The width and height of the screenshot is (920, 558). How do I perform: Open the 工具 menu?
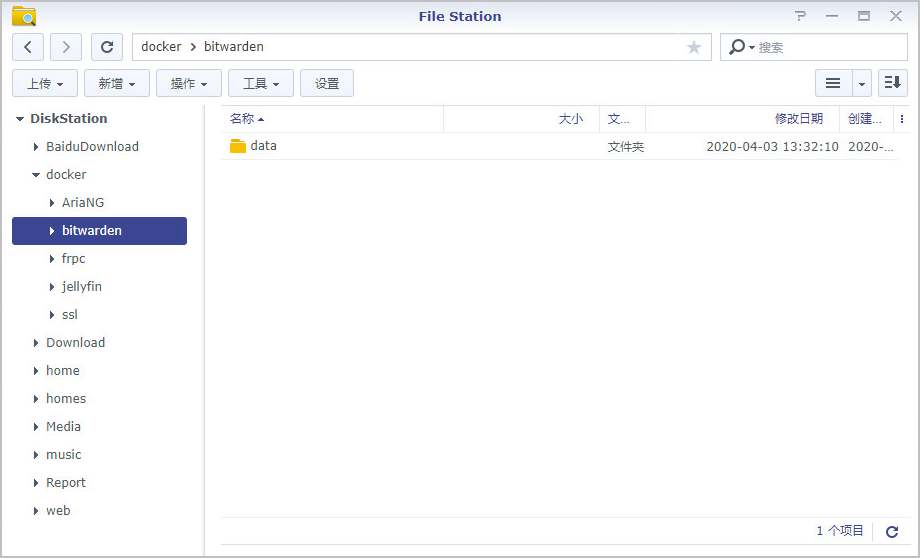tap(261, 83)
